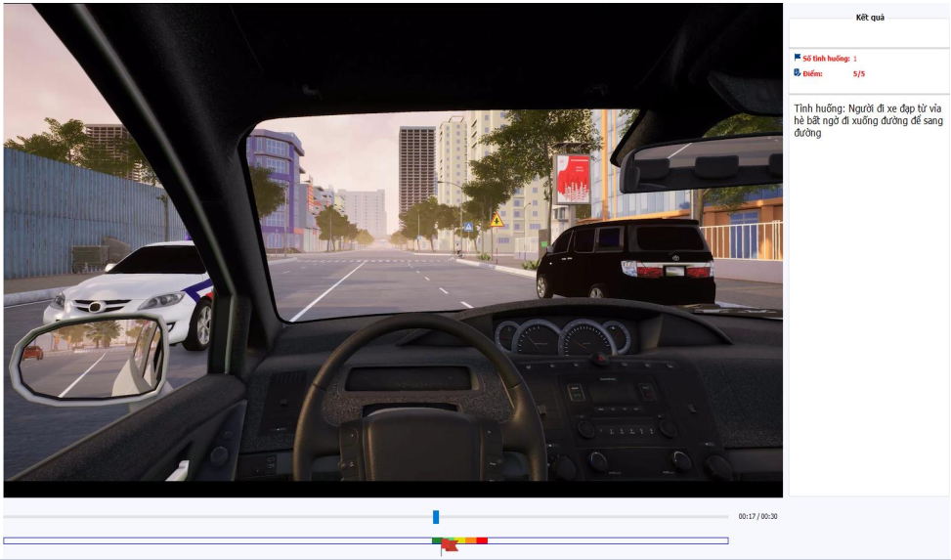The image size is (951, 560).
Task: Click the 5/5 score value
Action: click(858, 73)
